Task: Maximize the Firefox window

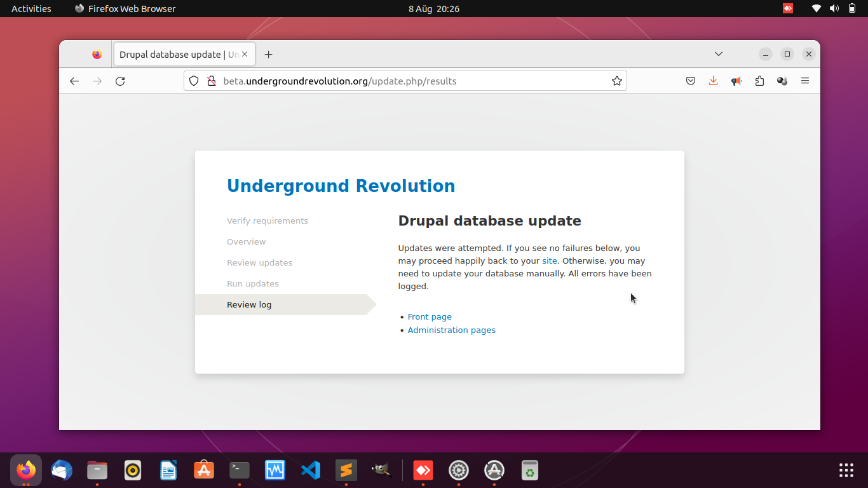Action: click(x=787, y=54)
